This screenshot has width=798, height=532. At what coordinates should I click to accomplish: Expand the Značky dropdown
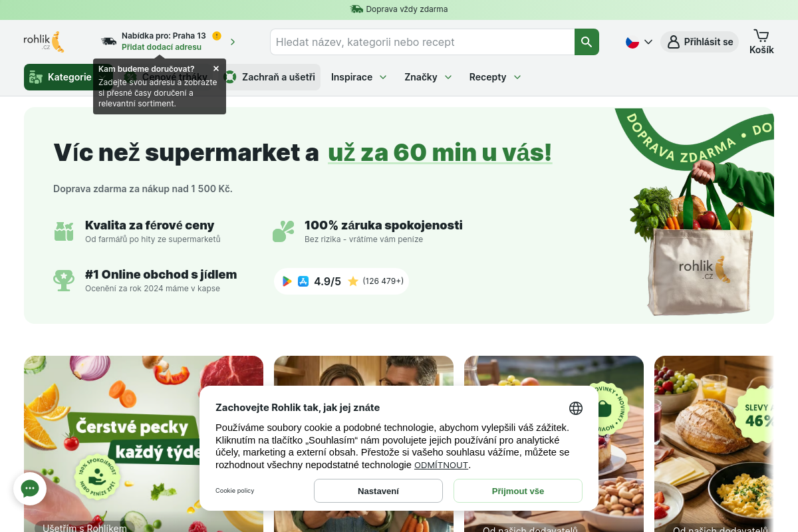[x=428, y=77]
